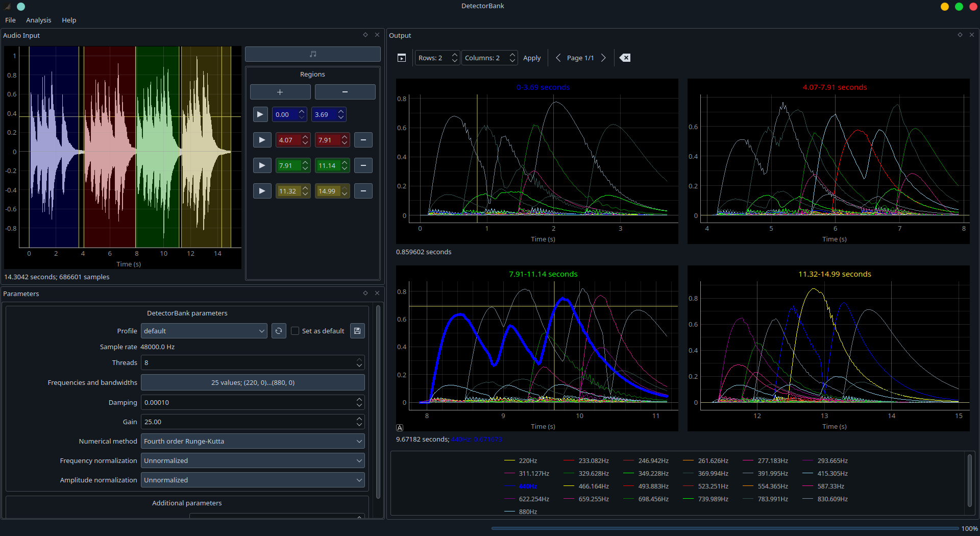Play the 11.32–14.99 region
This screenshot has height=536, width=980.
[262, 191]
